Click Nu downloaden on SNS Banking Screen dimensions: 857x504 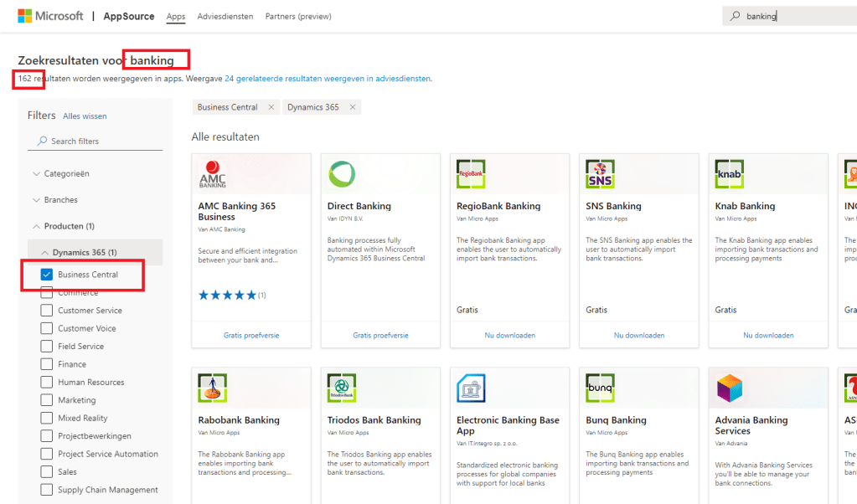coord(638,334)
